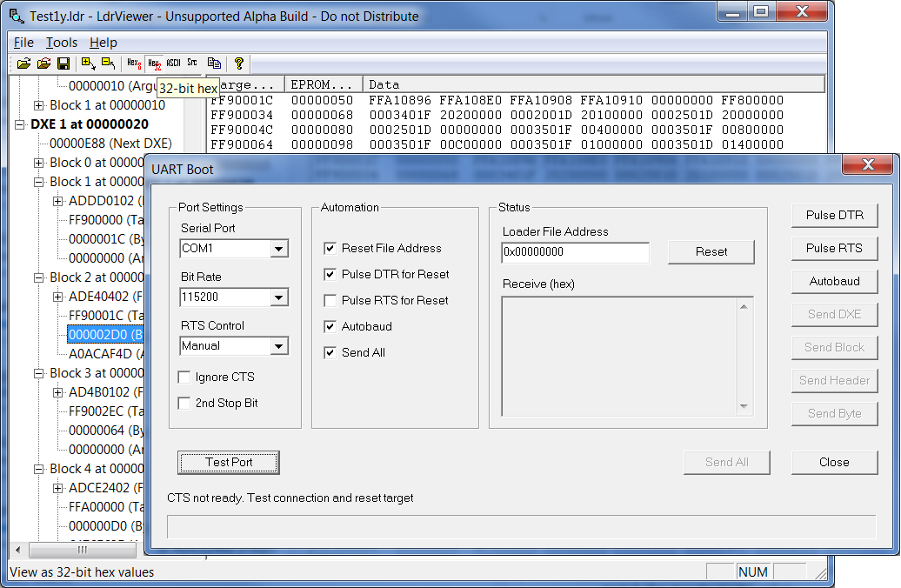Toggle Reset File Address checkbox
This screenshot has height=588, width=901.
pos(330,248)
